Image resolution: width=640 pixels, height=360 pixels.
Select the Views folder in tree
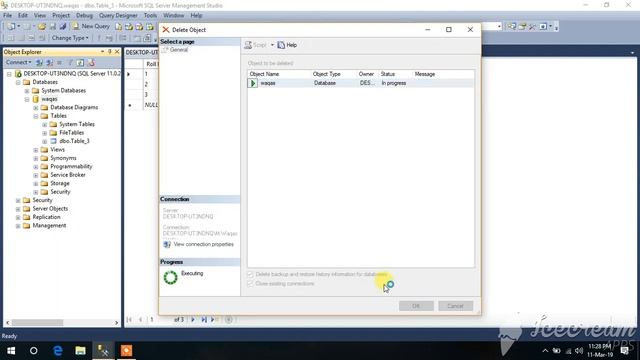click(57, 150)
